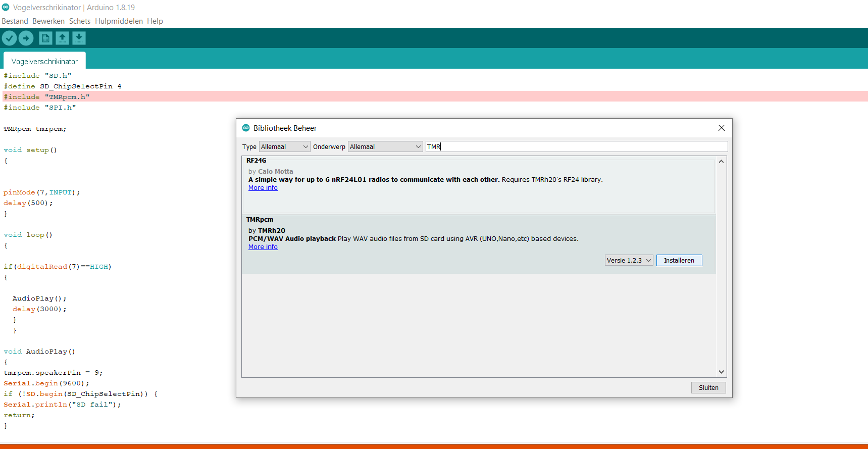The width and height of the screenshot is (868, 449).
Task: Click Arduino logo in Bibliotheek Beheer dialog title
Action: click(x=246, y=128)
